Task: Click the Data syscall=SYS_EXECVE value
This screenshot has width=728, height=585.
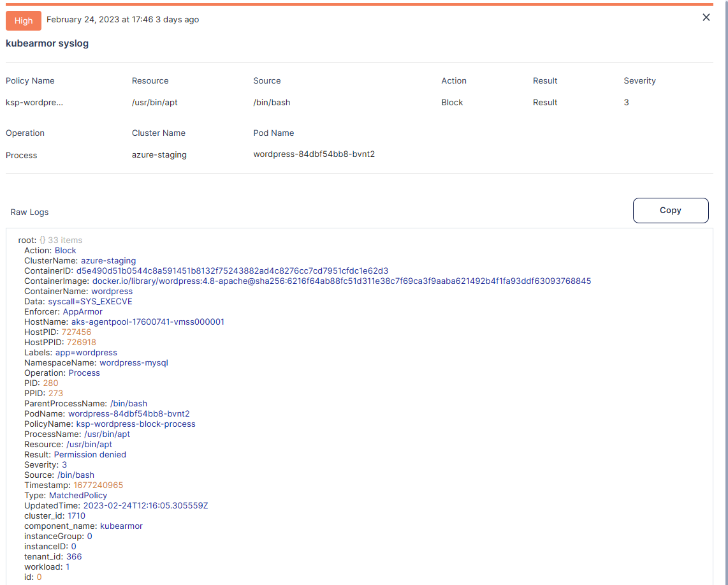Action: point(90,302)
